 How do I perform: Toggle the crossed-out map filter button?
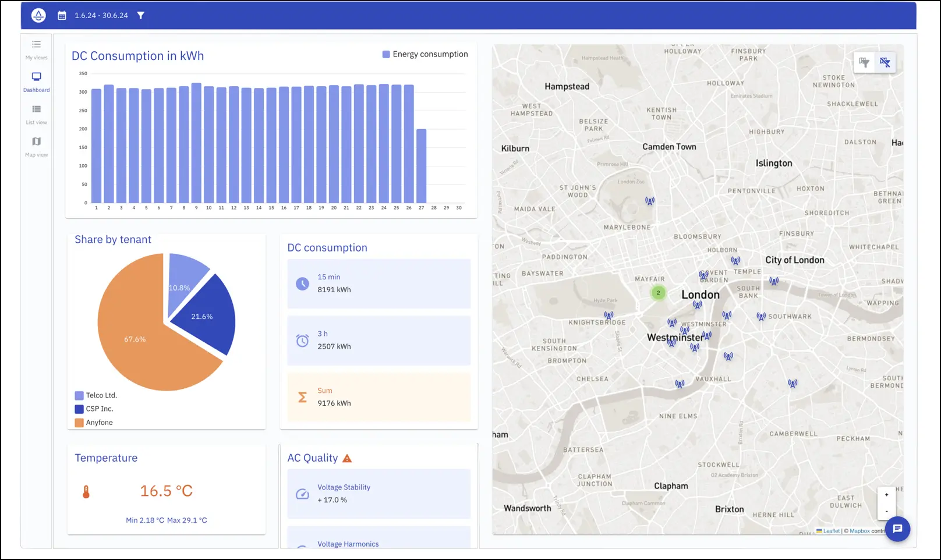[x=885, y=63]
